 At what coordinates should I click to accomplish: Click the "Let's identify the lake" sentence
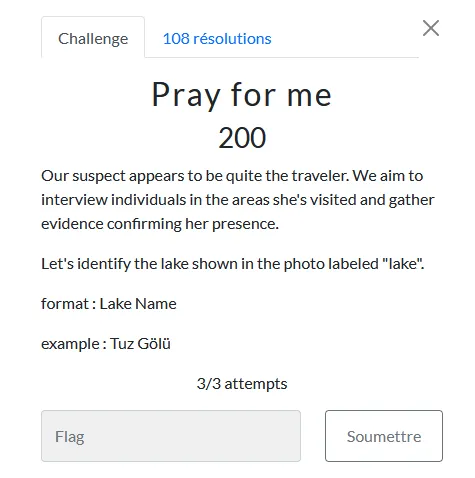233,264
